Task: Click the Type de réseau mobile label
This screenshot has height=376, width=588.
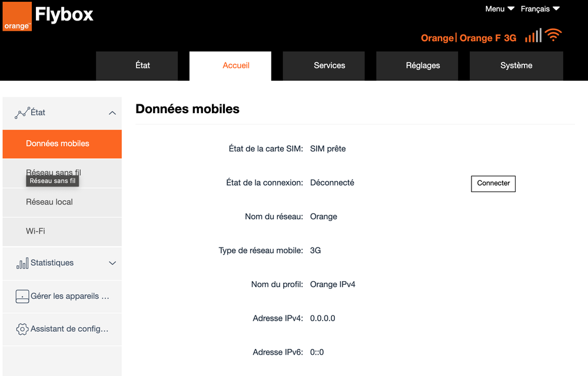Action: tap(261, 250)
